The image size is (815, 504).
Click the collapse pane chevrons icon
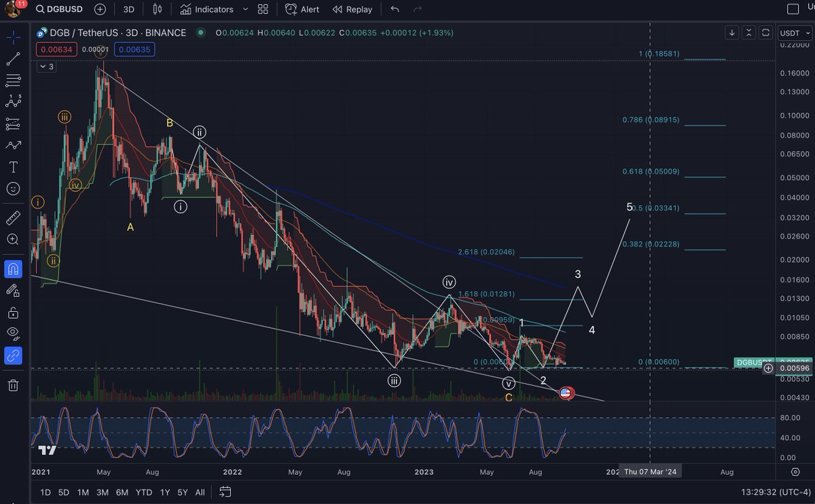click(748, 33)
